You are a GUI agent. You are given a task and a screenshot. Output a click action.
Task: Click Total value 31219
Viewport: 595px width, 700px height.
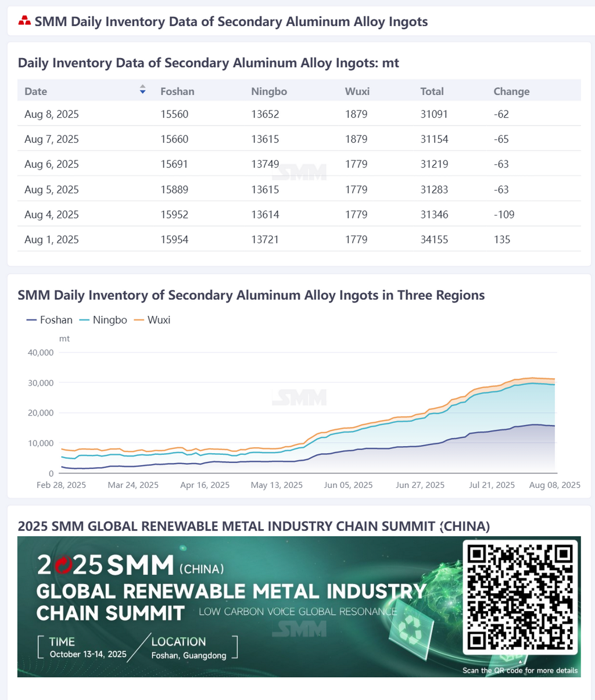click(x=434, y=164)
